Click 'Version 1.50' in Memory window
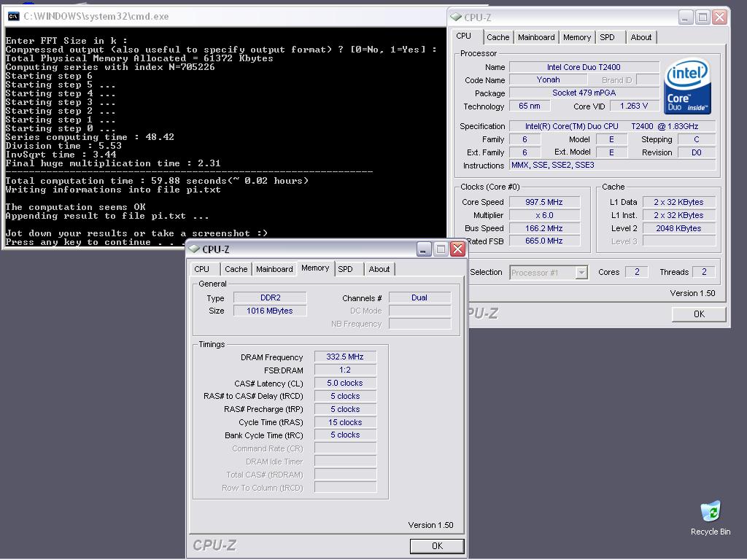The height and width of the screenshot is (560, 747). [430, 525]
